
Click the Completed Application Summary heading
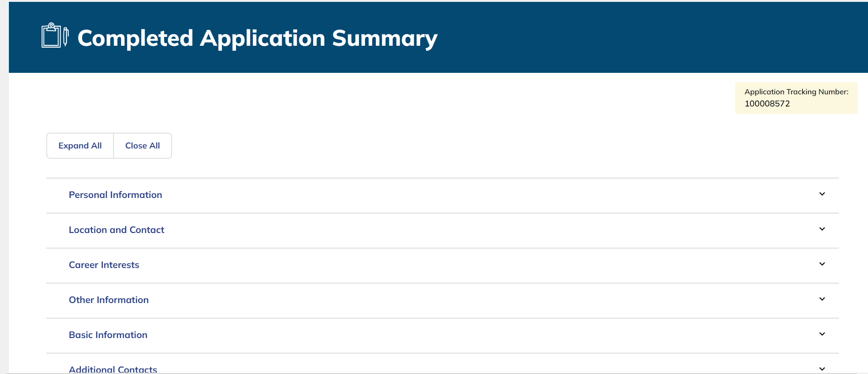coord(257,38)
